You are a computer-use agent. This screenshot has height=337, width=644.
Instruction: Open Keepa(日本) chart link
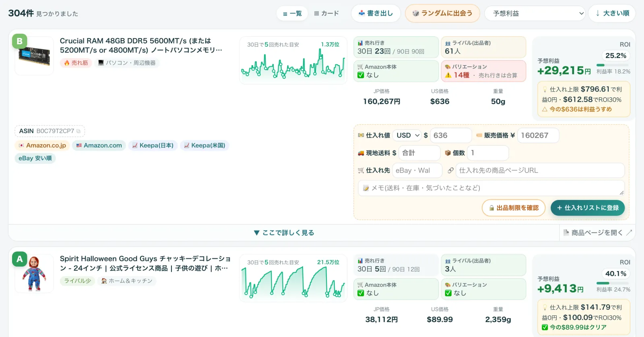click(153, 145)
